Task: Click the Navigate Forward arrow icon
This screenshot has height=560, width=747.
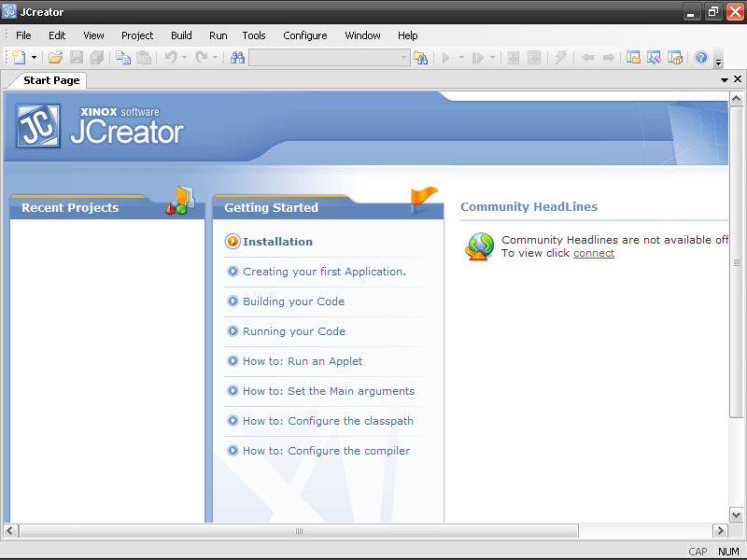Action: click(609, 58)
